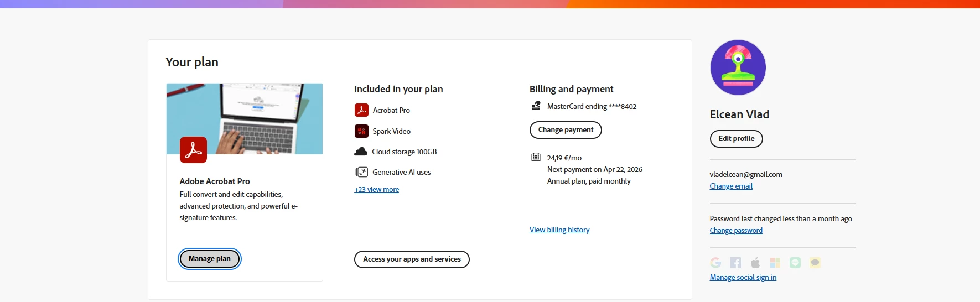Click the profile avatar picture
The width and height of the screenshot is (980, 302).
[x=738, y=67]
